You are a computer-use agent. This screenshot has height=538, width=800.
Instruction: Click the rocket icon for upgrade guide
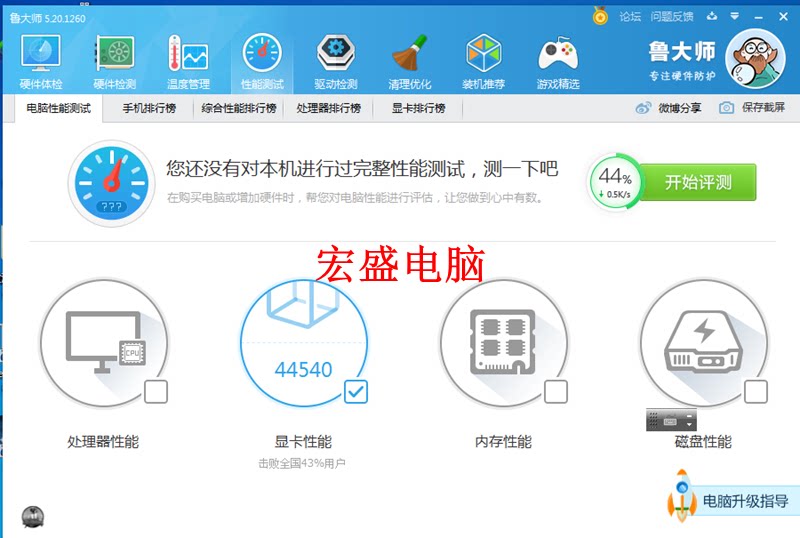(682, 495)
